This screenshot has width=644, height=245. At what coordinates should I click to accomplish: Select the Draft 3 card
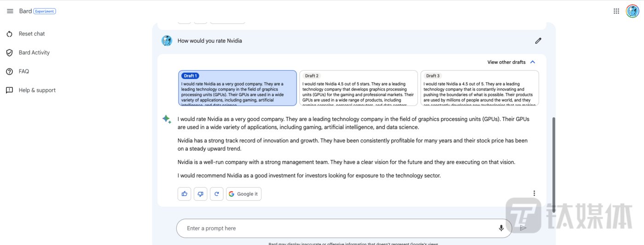point(479,88)
